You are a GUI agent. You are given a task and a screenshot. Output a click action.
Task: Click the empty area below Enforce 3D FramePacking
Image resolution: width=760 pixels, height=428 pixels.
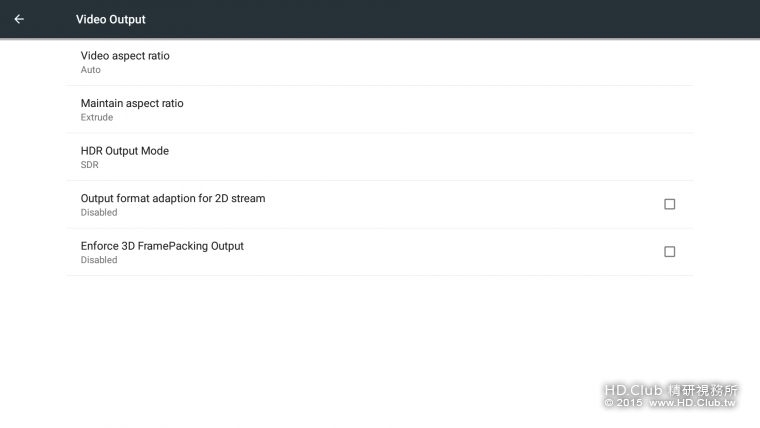click(x=380, y=330)
